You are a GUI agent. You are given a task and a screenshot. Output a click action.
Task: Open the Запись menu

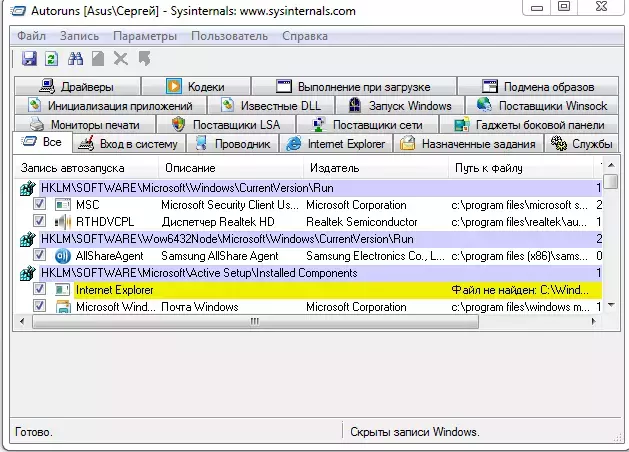79,36
